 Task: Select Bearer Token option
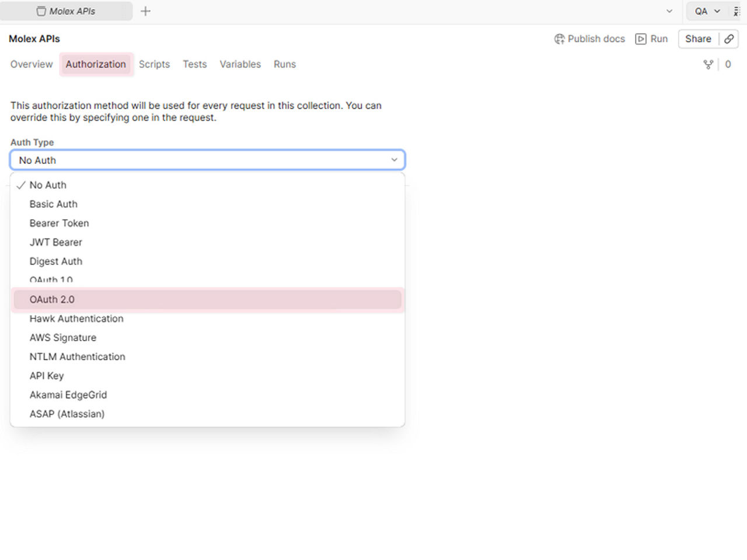[x=208, y=223]
